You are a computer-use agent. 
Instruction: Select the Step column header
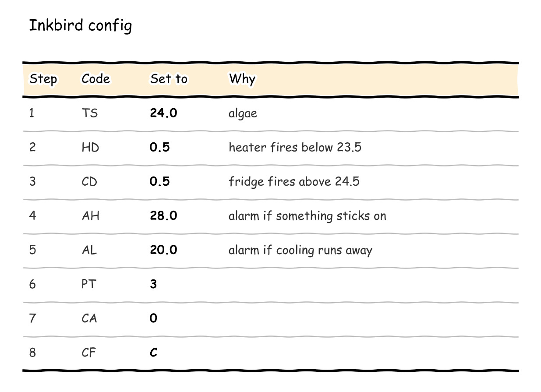tap(43, 79)
